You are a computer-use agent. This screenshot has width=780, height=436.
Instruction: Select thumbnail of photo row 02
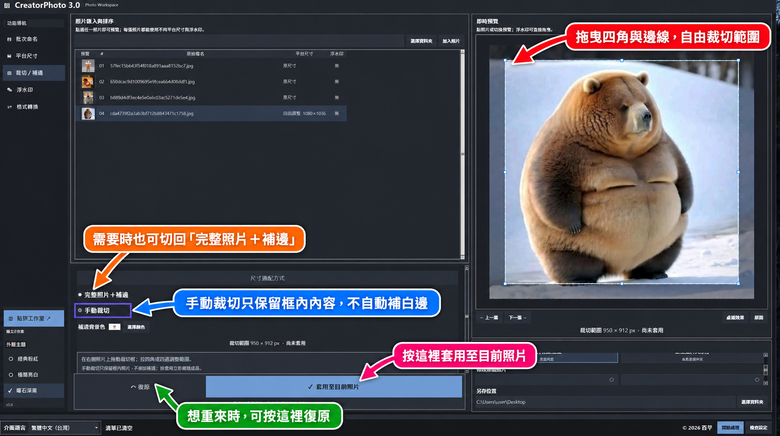pyautogui.click(x=88, y=82)
